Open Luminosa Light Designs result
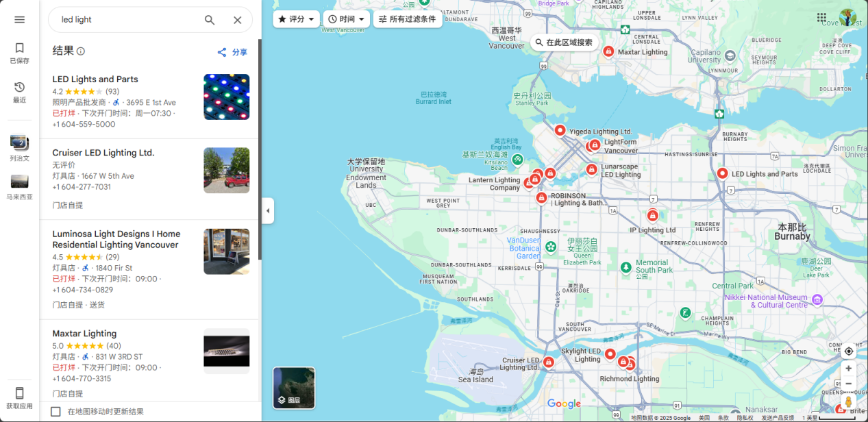868x422 pixels. pyautogui.click(x=149, y=270)
